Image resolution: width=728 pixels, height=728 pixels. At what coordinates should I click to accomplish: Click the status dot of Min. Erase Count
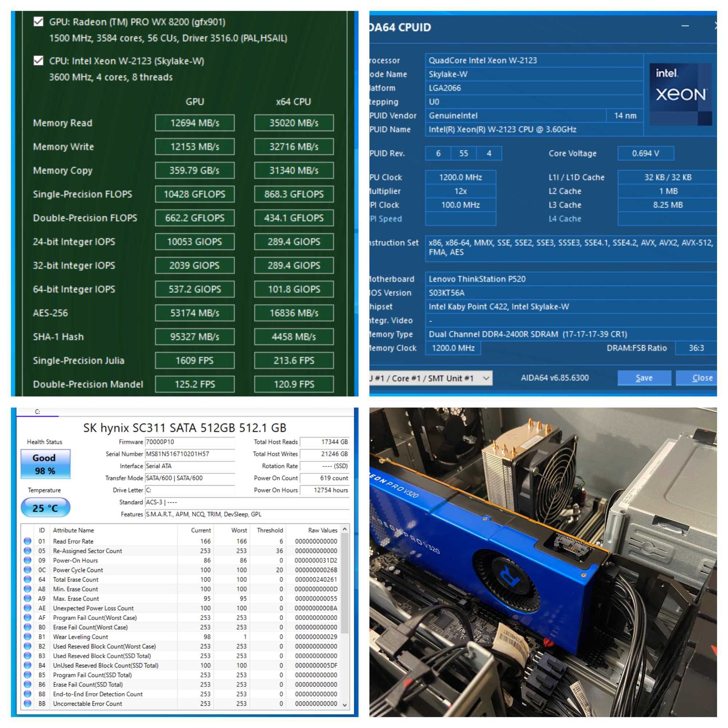(28, 589)
